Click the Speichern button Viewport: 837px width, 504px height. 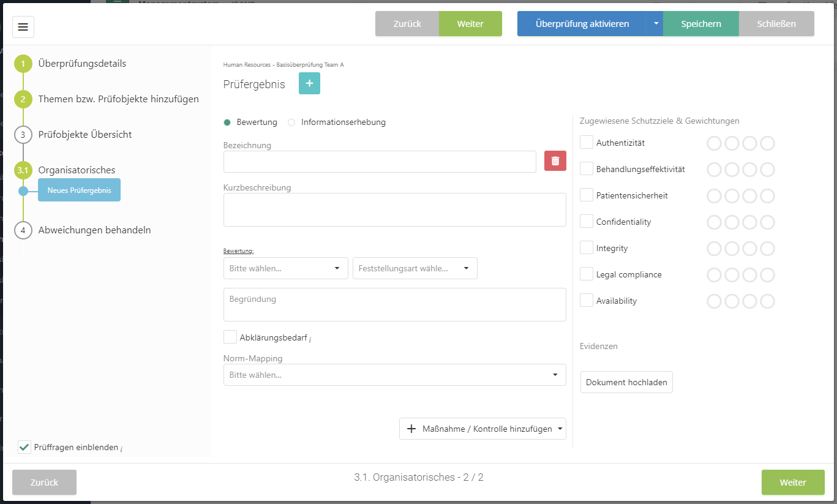700,24
